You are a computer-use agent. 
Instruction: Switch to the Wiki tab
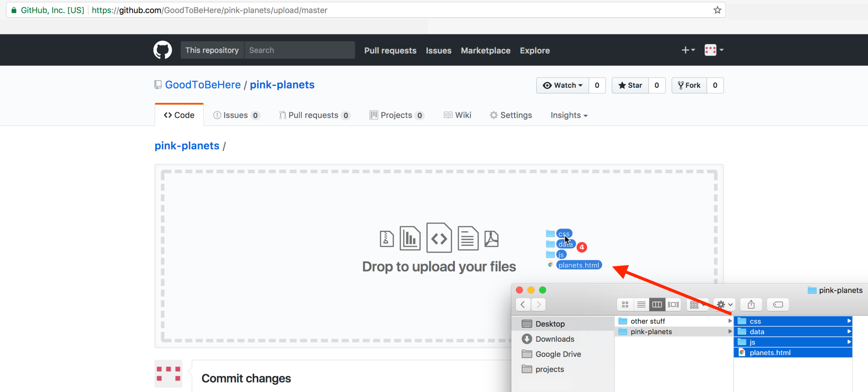(x=458, y=115)
